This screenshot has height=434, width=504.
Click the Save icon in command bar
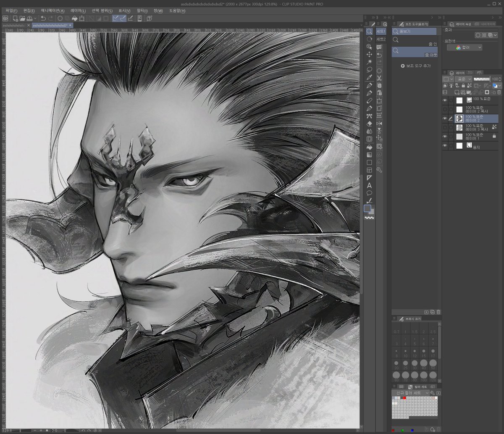pos(29,18)
